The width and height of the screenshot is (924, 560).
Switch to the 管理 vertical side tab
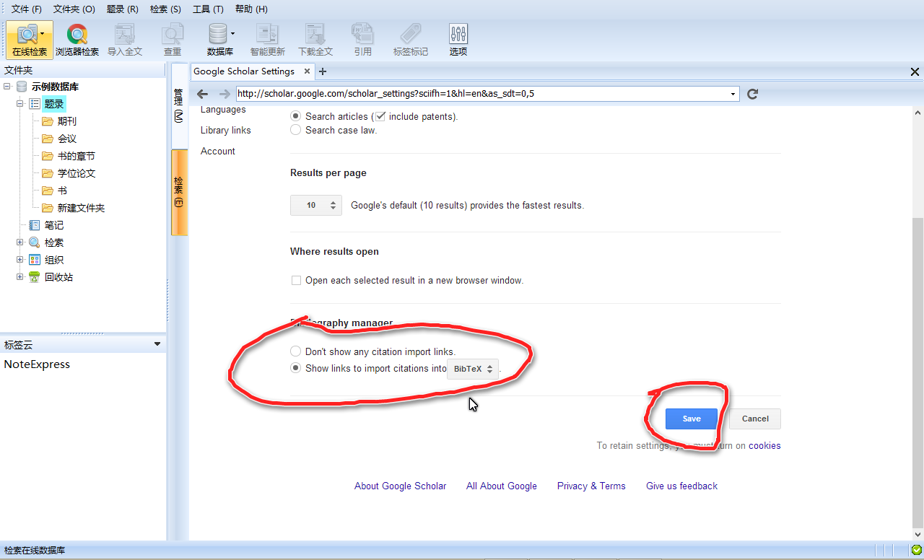(x=178, y=105)
